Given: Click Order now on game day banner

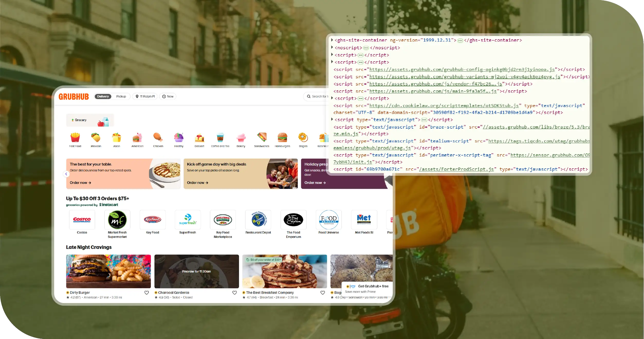Looking at the screenshot, I should click(x=197, y=183).
